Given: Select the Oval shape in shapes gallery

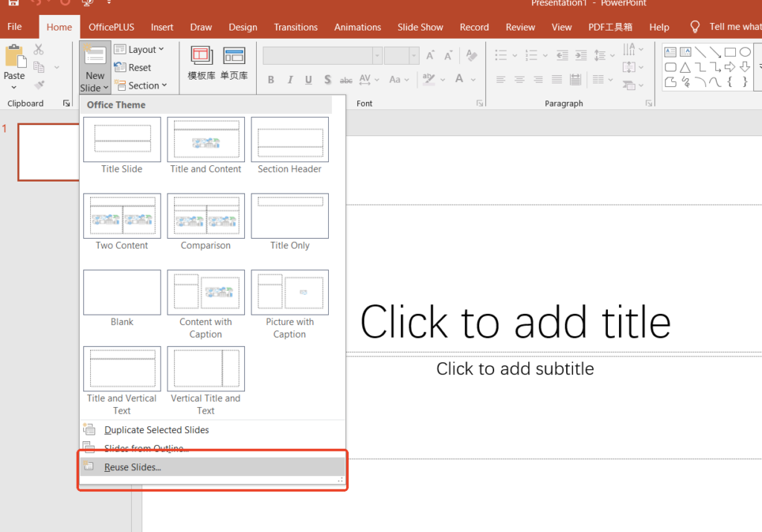Looking at the screenshot, I should 745,52.
